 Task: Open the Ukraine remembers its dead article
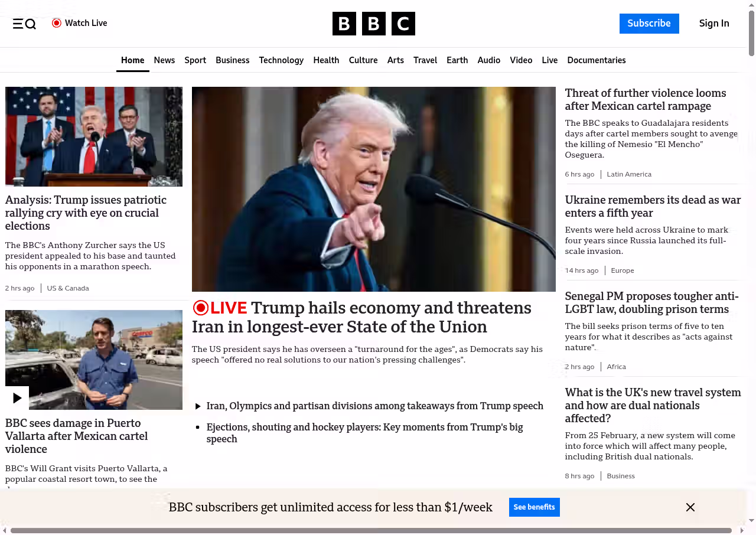pos(652,207)
